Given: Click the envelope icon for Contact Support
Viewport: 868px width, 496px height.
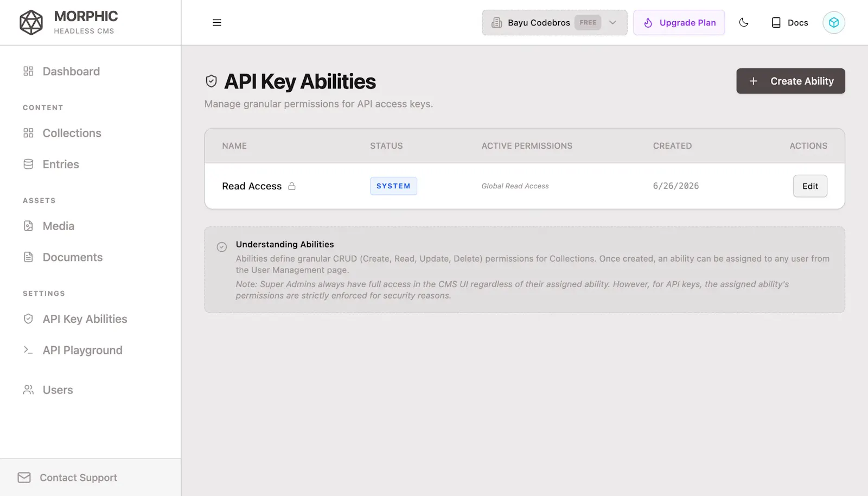Looking at the screenshot, I should (x=24, y=478).
